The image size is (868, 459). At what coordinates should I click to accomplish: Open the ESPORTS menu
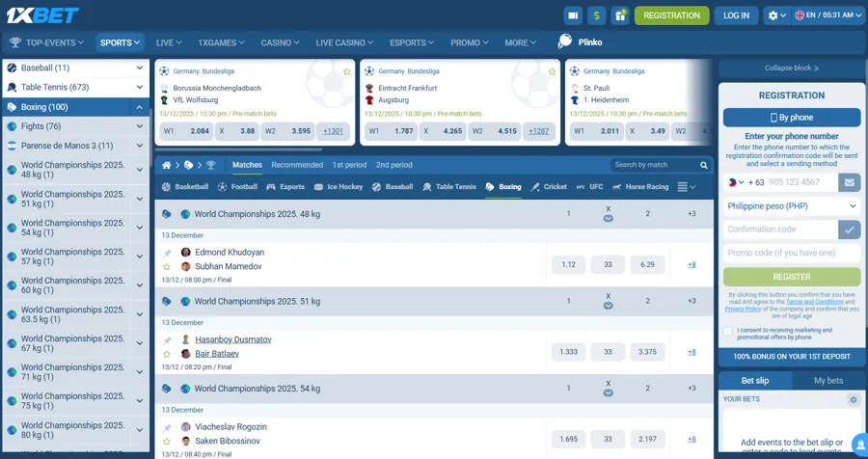(412, 42)
